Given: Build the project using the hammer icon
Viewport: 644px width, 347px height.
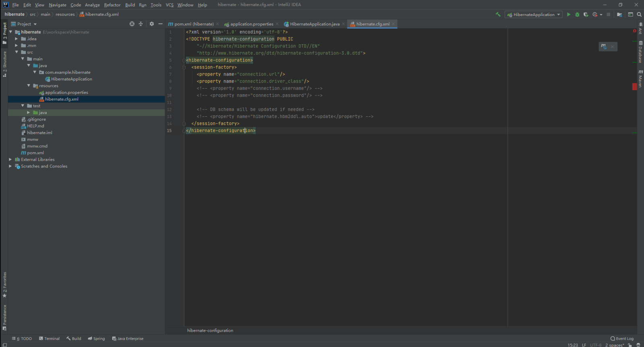Looking at the screenshot, I should 498,14.
